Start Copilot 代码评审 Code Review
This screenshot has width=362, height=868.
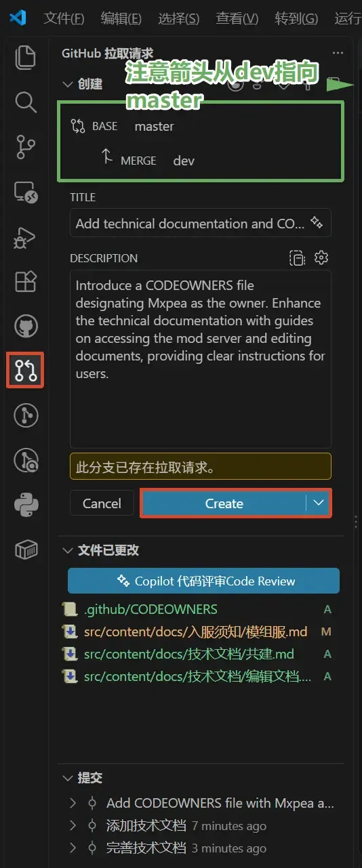(x=203, y=581)
